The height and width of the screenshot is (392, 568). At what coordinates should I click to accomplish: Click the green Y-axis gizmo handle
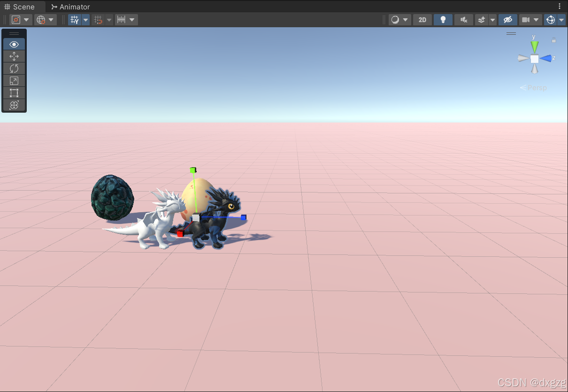pos(192,170)
